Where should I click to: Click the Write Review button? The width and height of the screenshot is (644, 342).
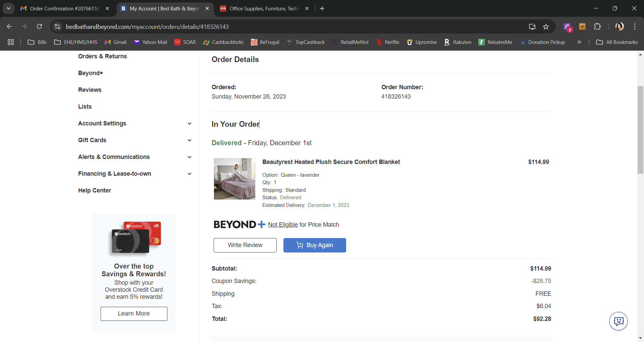pyautogui.click(x=245, y=245)
